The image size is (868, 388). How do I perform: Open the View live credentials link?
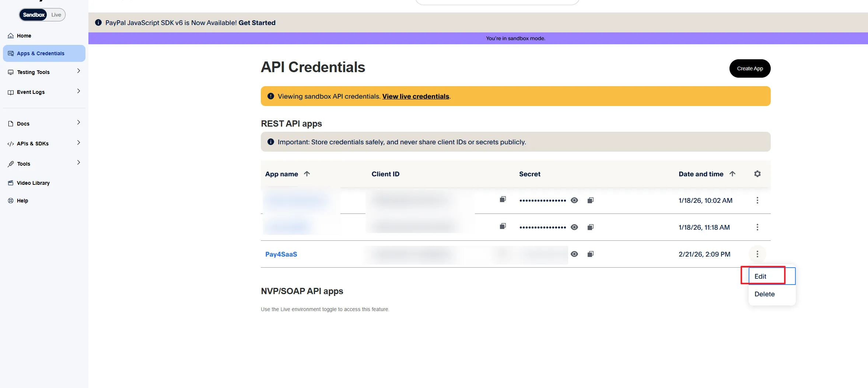point(416,96)
